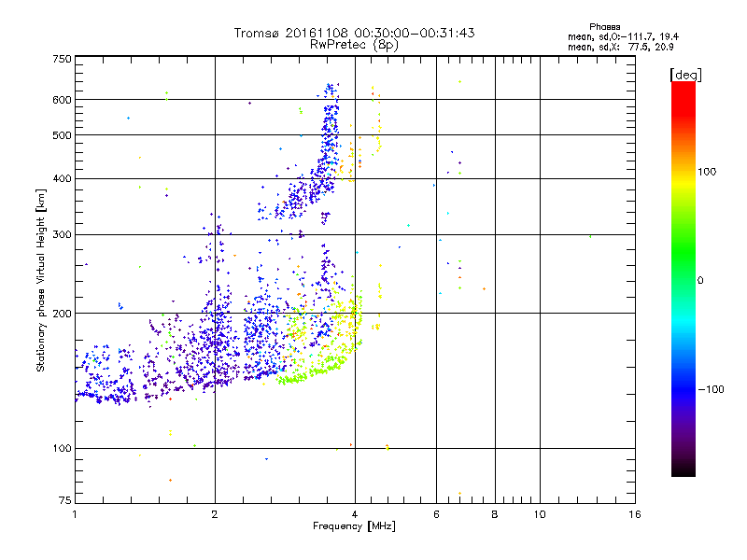Click the x-axis tick label "8"
This screenshot has height=560, width=747.
point(495,514)
